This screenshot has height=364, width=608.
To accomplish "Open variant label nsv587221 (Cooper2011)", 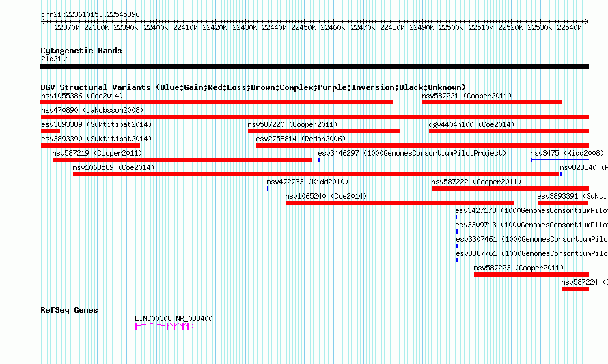I will pyautogui.click(x=467, y=96).
